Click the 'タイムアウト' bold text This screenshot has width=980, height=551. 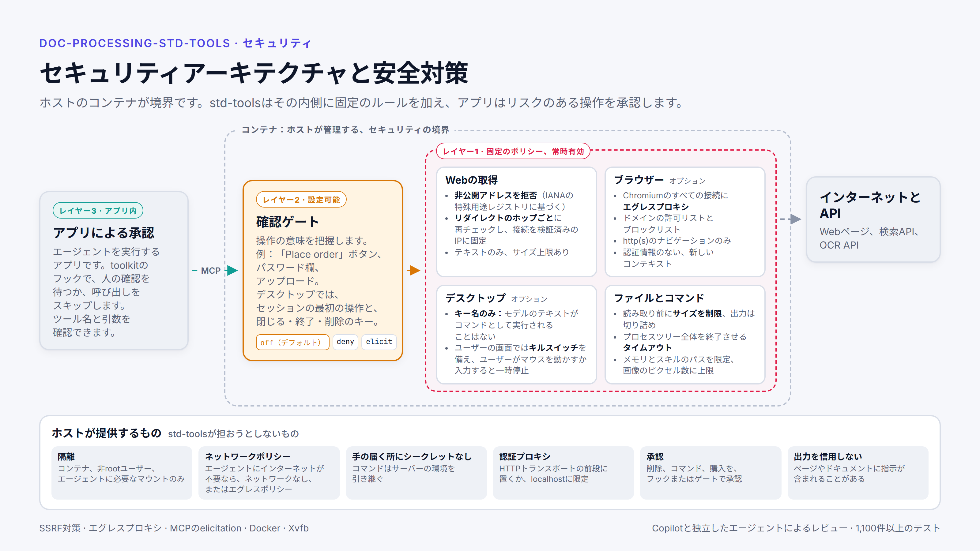[x=647, y=347]
